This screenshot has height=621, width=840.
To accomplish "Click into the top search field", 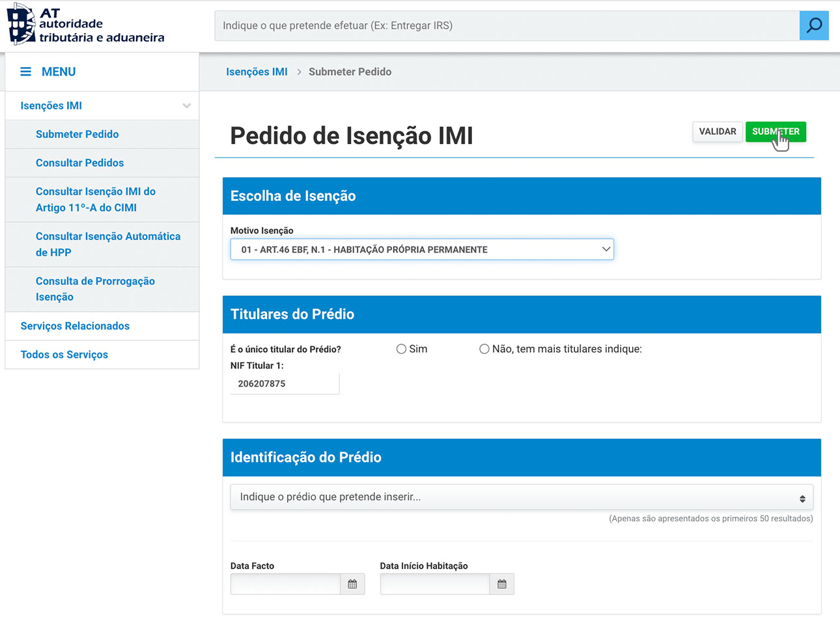I will 507,25.
